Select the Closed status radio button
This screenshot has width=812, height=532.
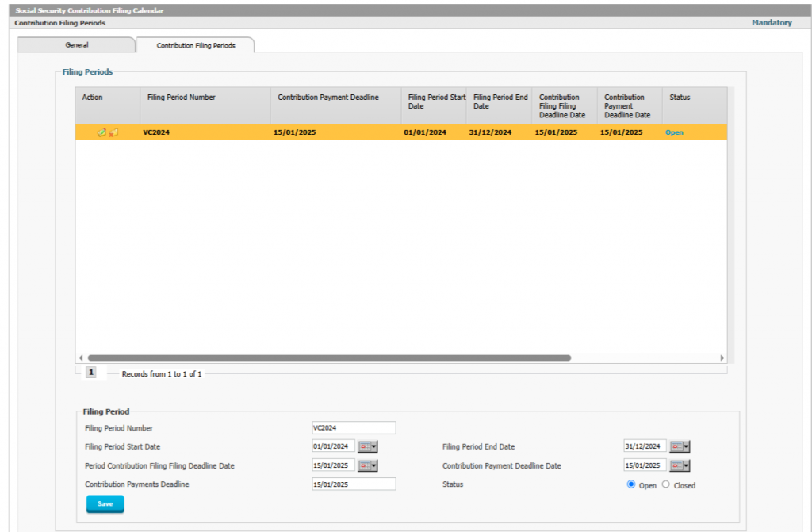[665, 484]
